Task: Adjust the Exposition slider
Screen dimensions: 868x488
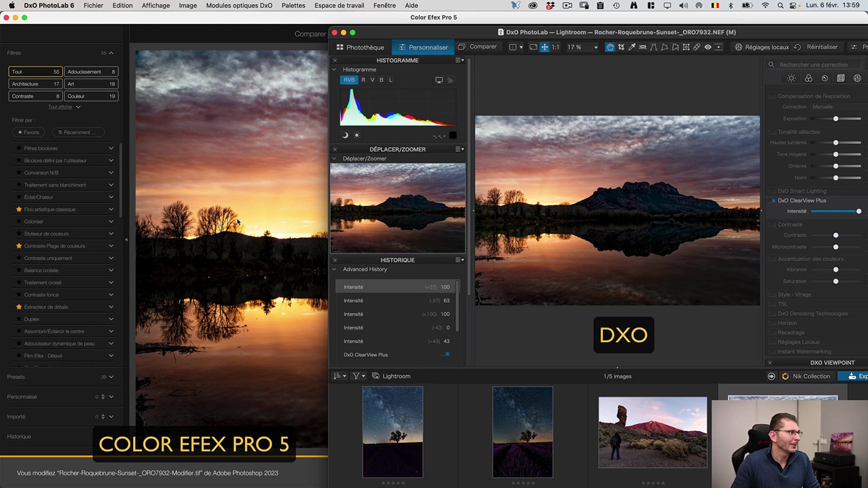Action: click(836, 118)
